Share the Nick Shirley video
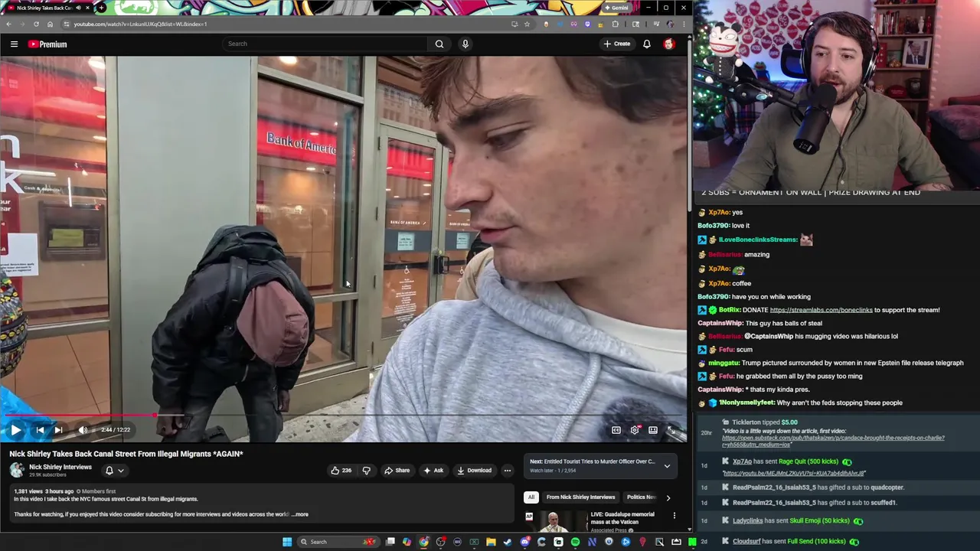 click(397, 471)
